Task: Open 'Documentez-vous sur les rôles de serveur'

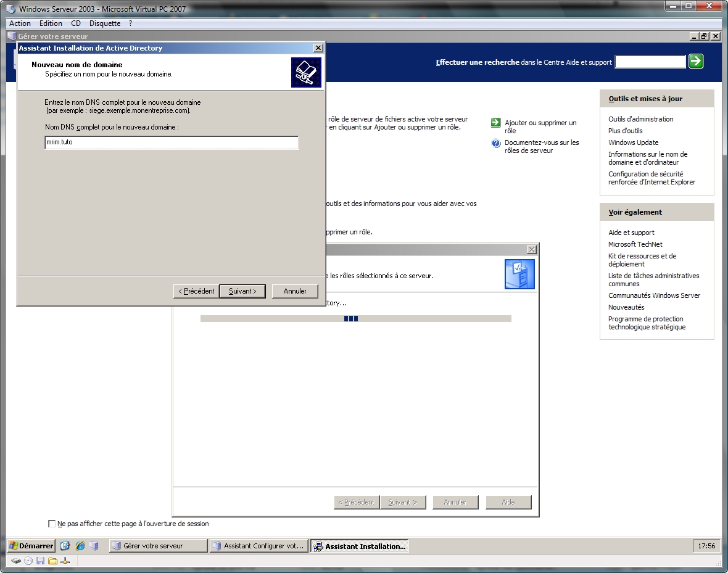Action: 542,147
